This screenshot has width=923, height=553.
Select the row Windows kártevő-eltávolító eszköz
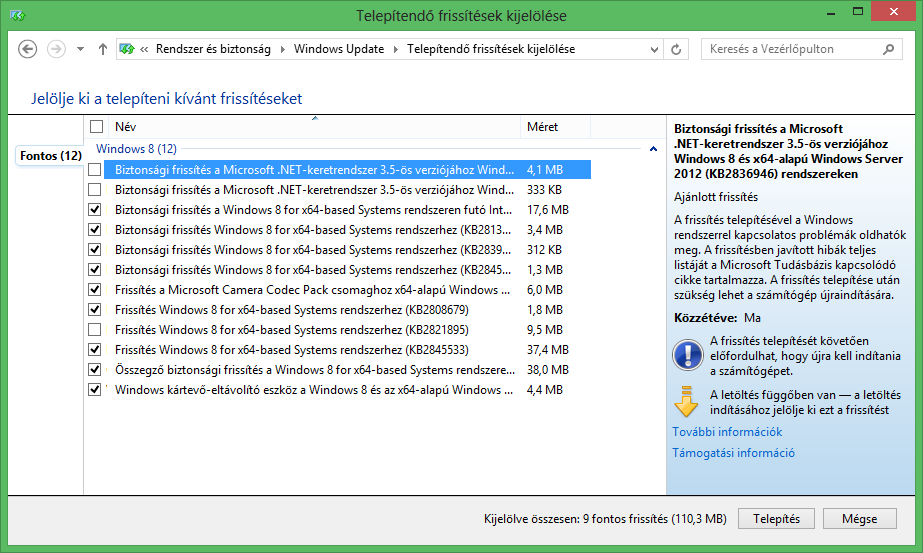347,390
